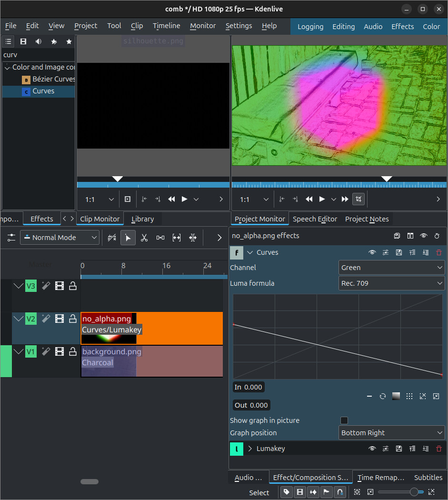Viewport: 448px width, 500px height.
Task: Toggle timeline tags icon in status bar
Action: tap(286, 492)
